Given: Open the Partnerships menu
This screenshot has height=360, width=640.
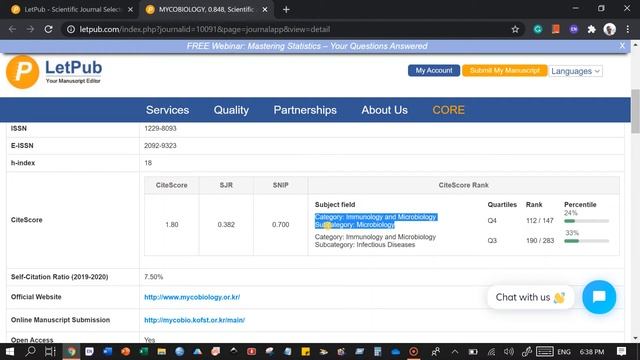Looking at the screenshot, I should [x=305, y=110].
